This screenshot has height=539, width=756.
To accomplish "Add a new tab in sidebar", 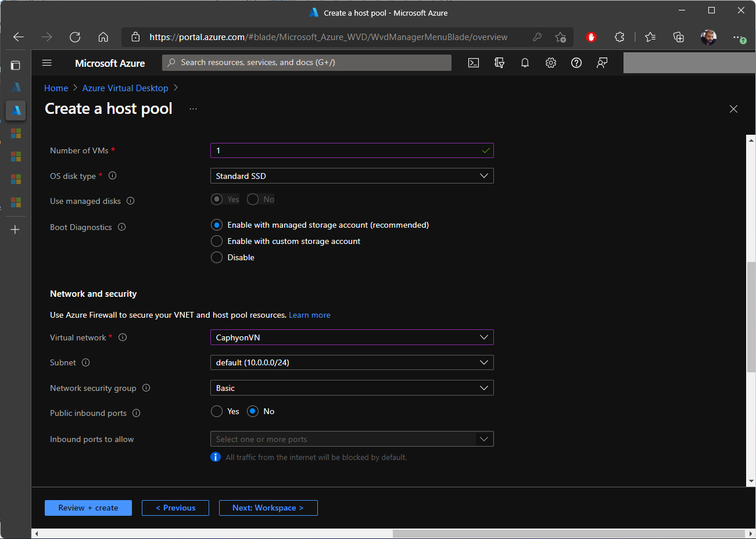I will point(16,229).
